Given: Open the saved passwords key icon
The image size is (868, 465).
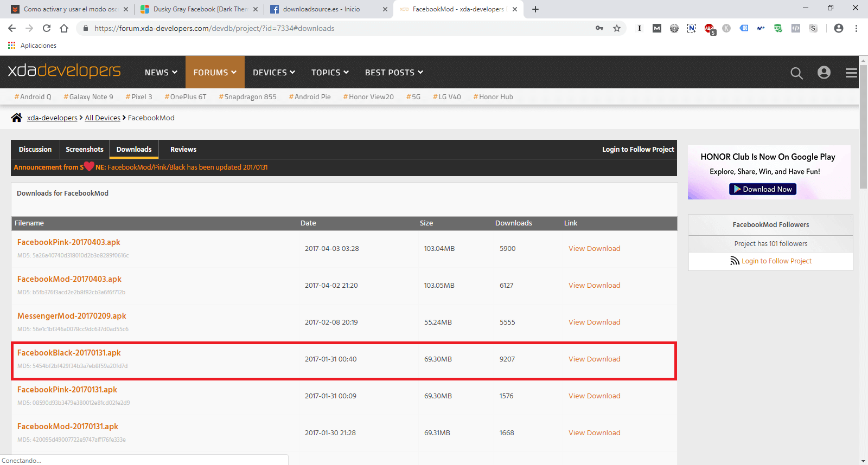Looking at the screenshot, I should click(599, 28).
